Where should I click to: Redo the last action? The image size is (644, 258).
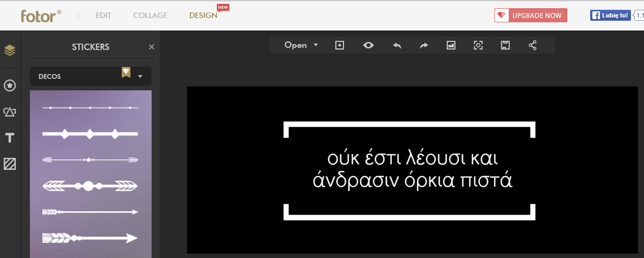click(424, 46)
